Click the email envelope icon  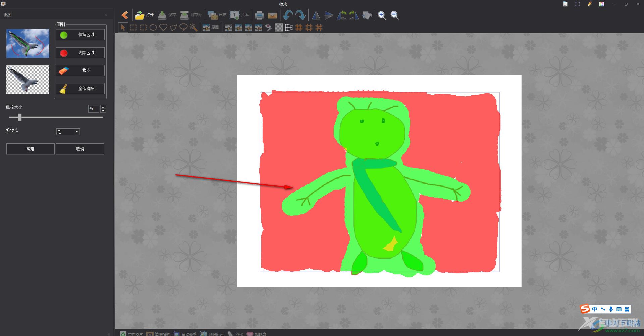272,15
